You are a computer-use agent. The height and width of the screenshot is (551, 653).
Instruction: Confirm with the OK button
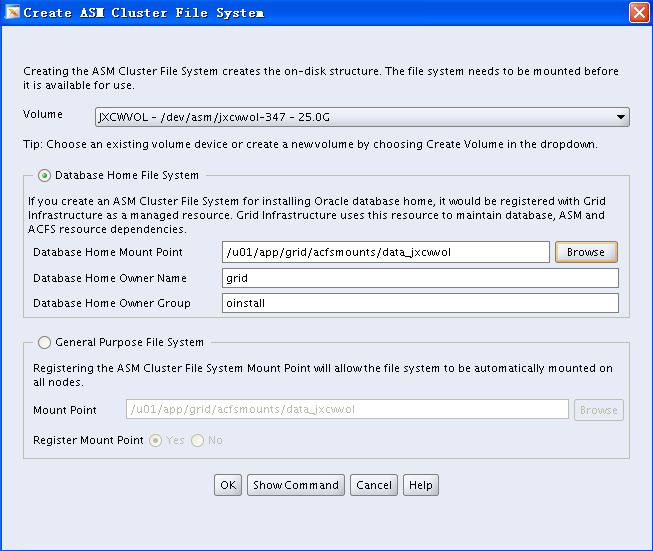228,485
